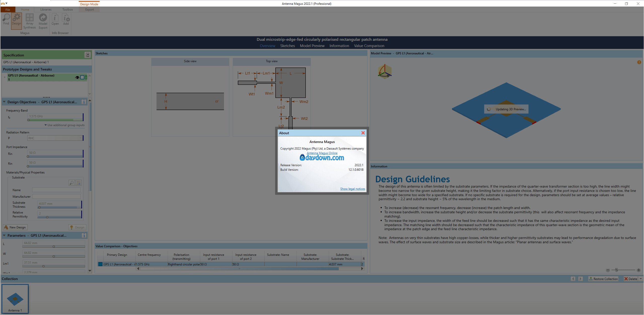Select the Value Comparison view tab
Screen dimensions: 644x315
click(369, 46)
